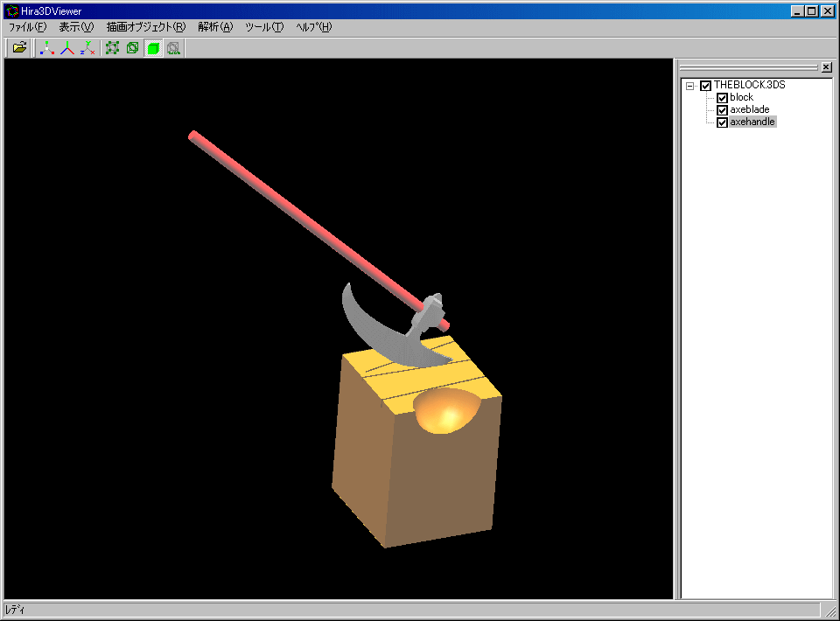Image resolution: width=840 pixels, height=621 pixels.
Task: Select solid RGB axis lines icon
Action: 67,47
